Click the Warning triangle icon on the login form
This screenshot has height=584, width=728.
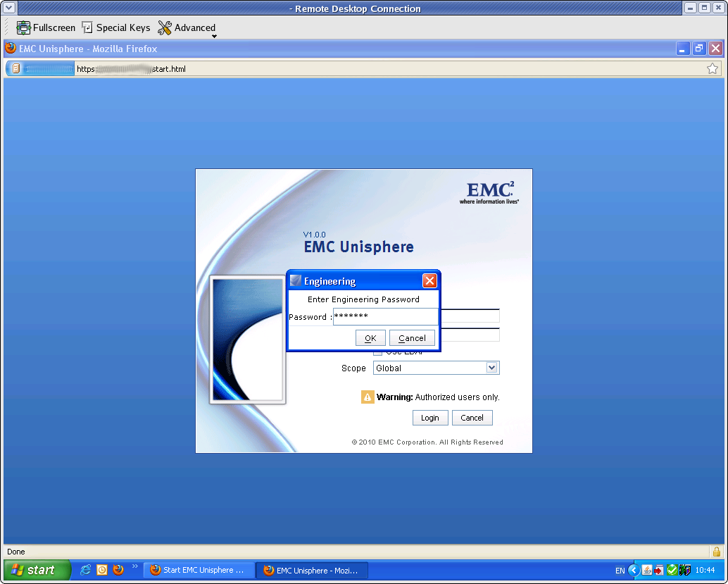coord(366,397)
